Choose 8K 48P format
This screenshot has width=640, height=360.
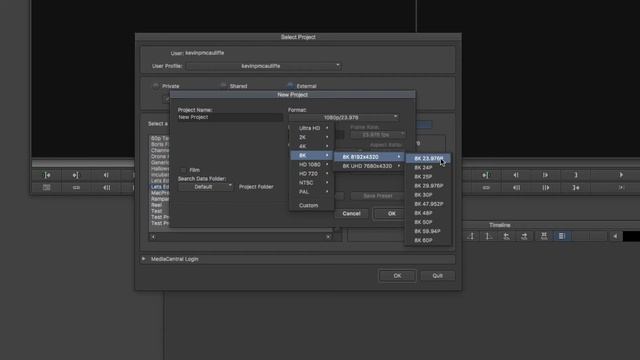(x=428, y=213)
